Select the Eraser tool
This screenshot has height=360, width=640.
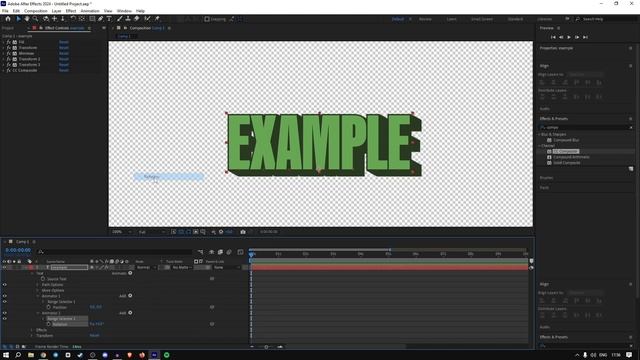click(x=136, y=19)
